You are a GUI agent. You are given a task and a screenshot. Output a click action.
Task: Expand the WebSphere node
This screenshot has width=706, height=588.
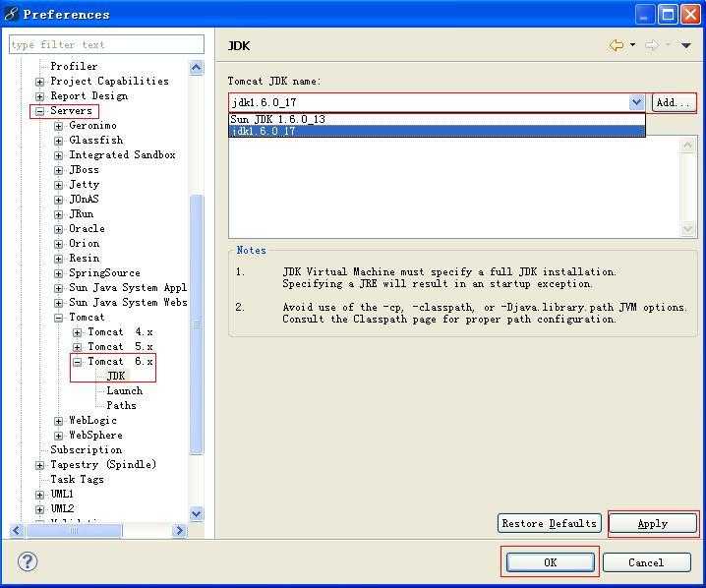pyautogui.click(x=58, y=436)
